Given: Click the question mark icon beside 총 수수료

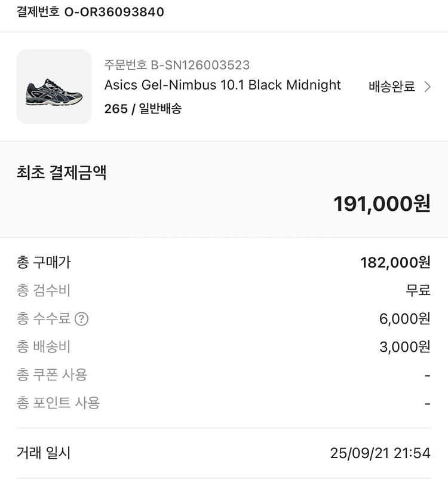Looking at the screenshot, I should click(81, 319).
